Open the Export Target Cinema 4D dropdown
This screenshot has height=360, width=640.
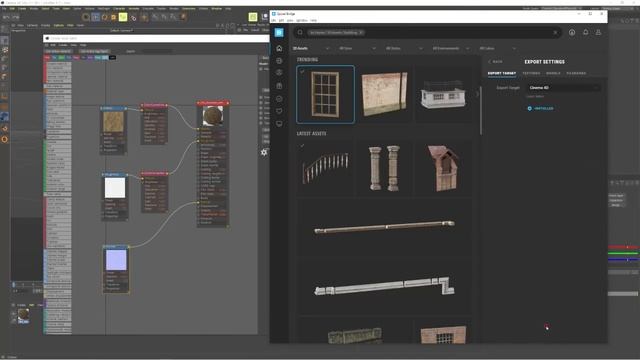pyautogui.click(x=563, y=88)
